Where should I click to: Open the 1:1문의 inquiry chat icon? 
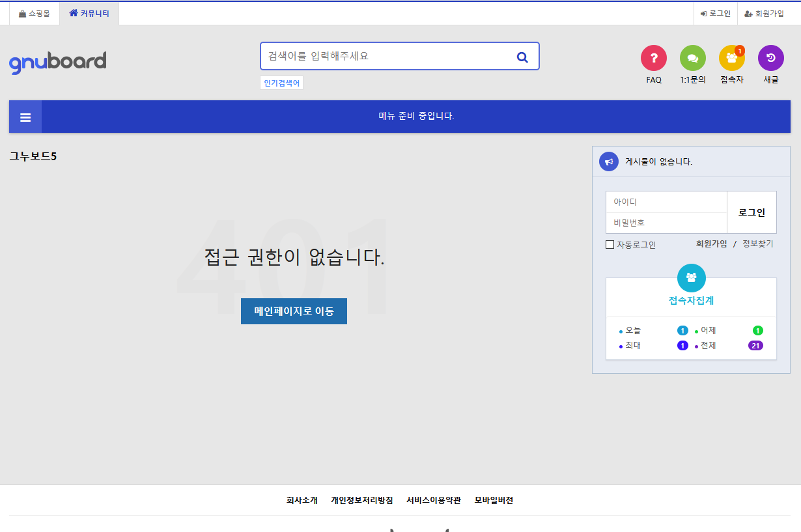pos(693,57)
